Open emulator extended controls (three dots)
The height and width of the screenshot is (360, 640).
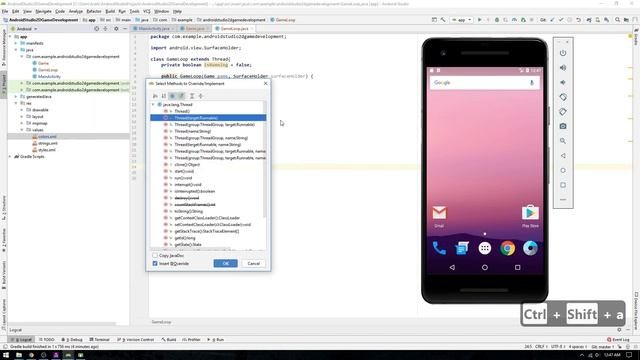pos(563,200)
